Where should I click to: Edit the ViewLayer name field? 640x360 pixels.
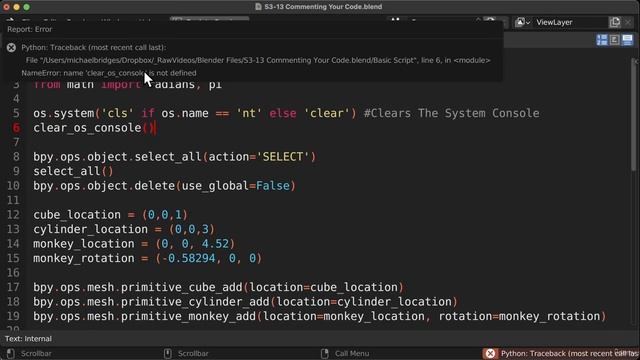(569, 22)
